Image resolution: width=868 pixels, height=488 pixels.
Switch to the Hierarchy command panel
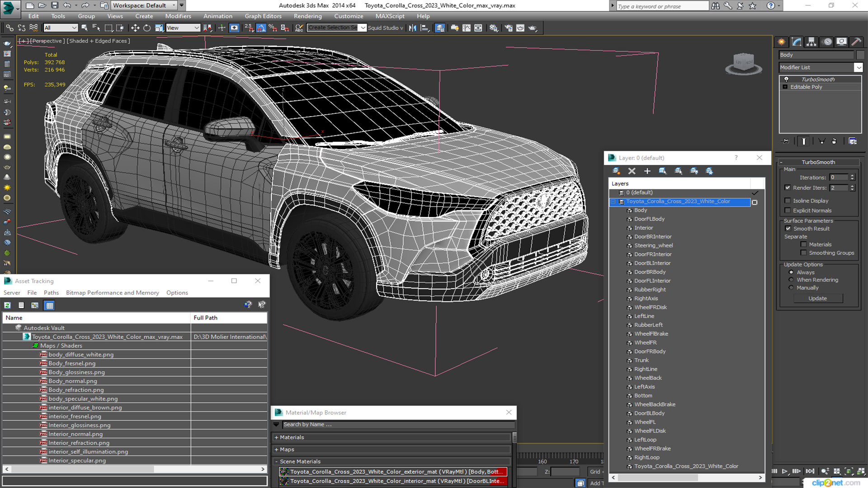pos(811,42)
